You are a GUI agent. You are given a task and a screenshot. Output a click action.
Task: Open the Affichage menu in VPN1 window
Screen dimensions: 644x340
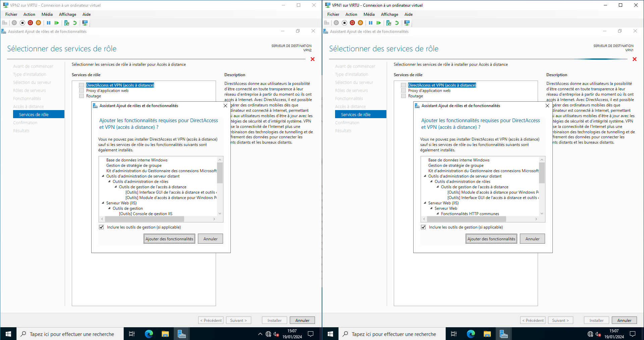click(389, 14)
